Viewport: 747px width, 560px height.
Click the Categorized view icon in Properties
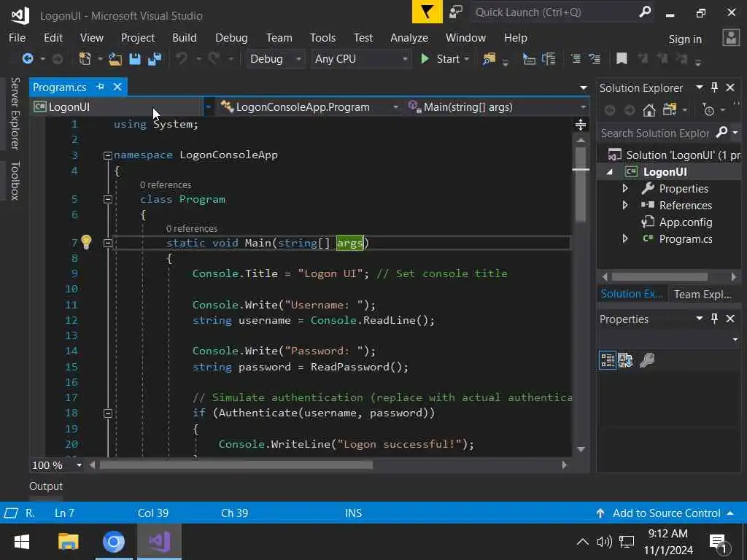608,360
